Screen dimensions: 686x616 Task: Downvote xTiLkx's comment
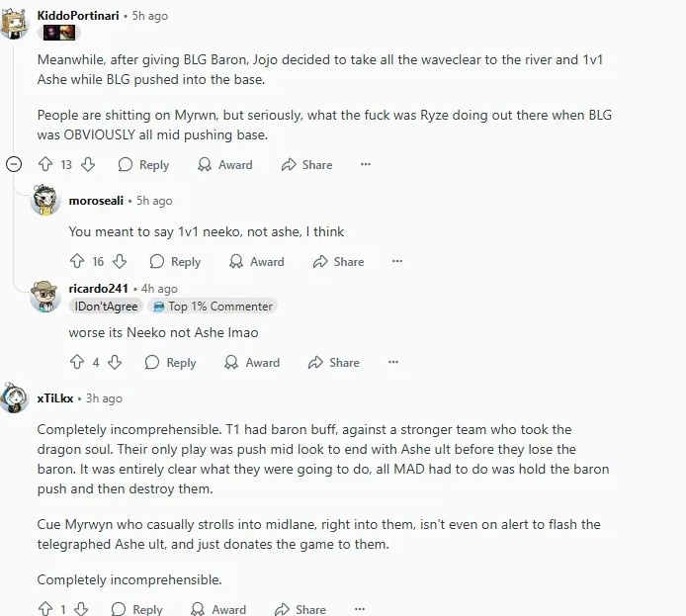coord(81,609)
